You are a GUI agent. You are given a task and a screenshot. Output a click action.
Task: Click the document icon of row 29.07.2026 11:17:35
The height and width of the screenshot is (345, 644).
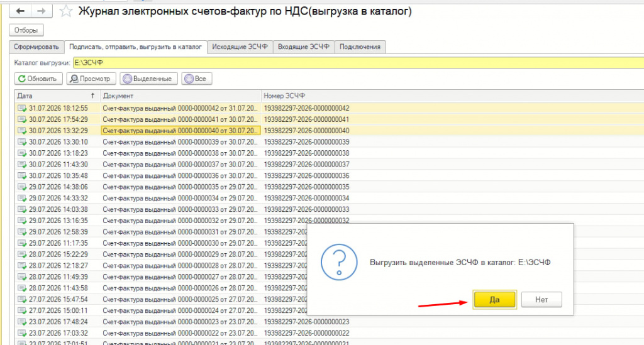pos(22,243)
